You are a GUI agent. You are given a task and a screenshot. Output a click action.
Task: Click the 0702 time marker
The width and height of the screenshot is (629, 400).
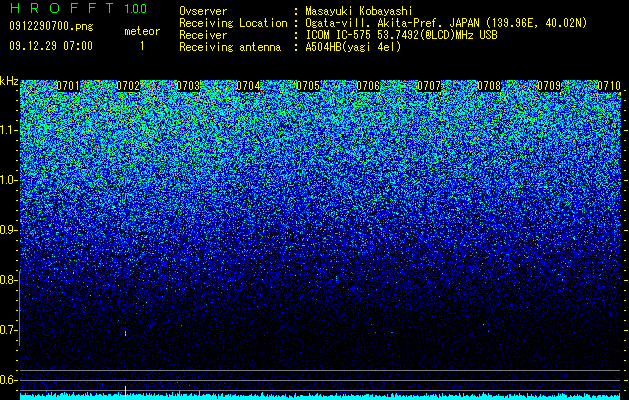click(128, 86)
